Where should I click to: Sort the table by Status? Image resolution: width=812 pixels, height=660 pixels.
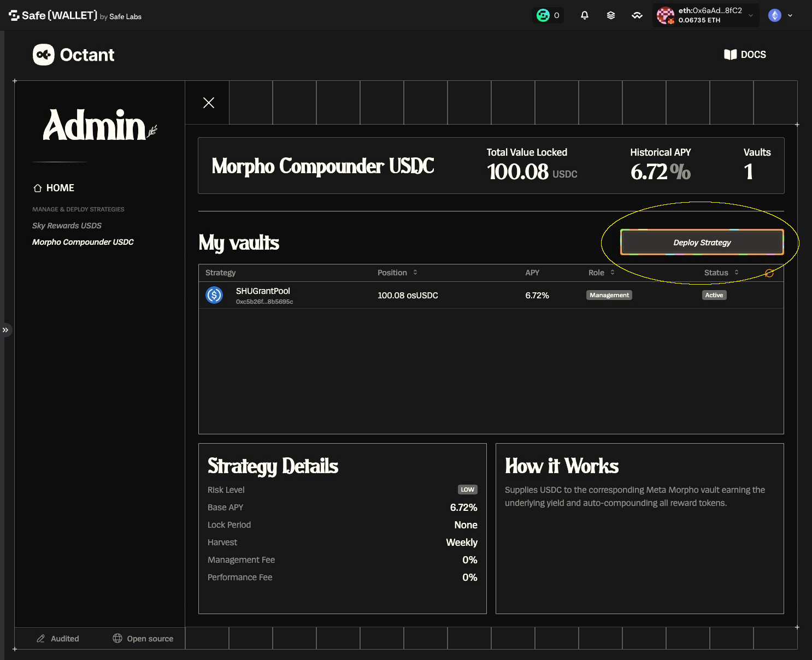721,273
